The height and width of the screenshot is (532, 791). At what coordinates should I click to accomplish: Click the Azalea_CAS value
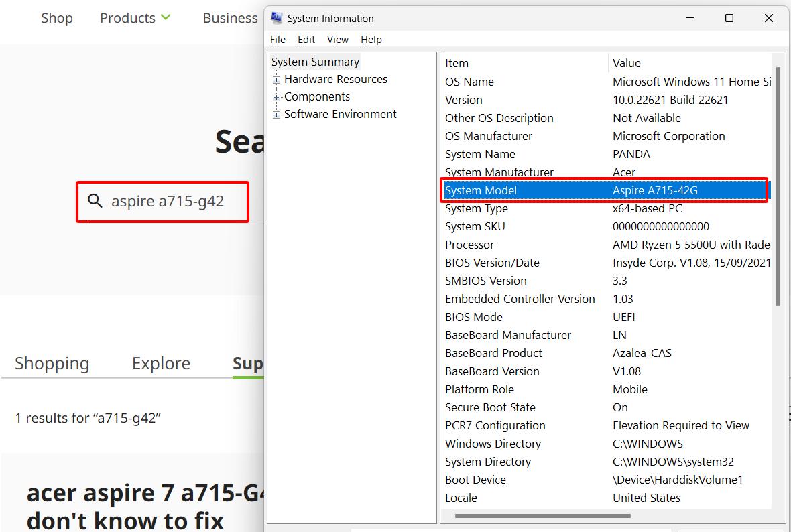coord(642,353)
